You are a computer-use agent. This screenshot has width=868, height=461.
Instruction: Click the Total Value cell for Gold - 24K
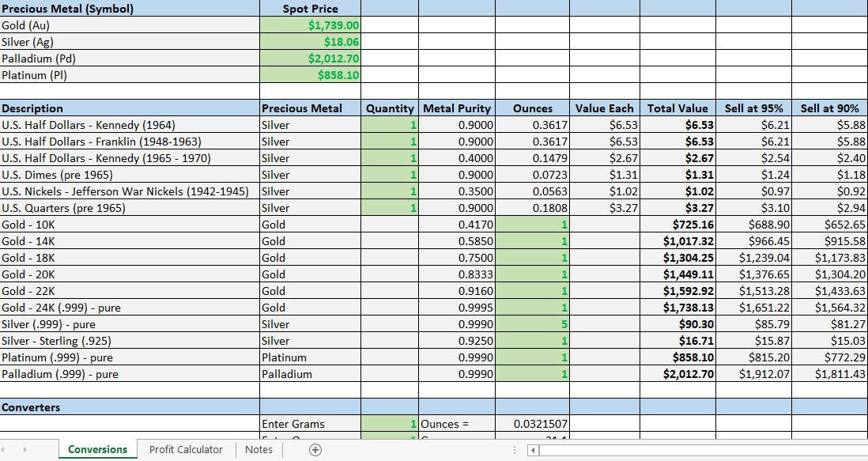point(677,308)
